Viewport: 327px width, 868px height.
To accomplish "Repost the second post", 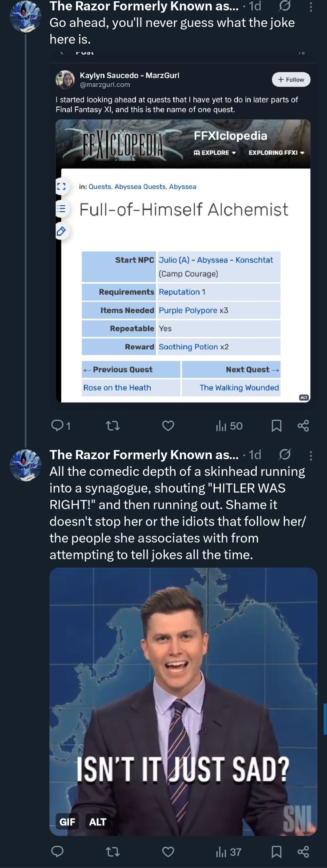I will tap(113, 852).
